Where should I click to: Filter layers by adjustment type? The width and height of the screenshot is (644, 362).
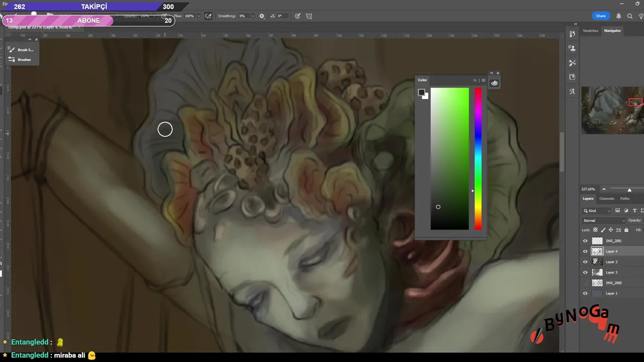pyautogui.click(x=626, y=211)
